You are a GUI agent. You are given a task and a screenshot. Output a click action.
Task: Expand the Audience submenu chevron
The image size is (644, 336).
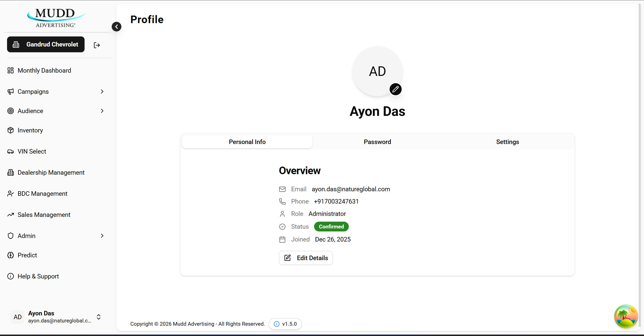pos(102,111)
